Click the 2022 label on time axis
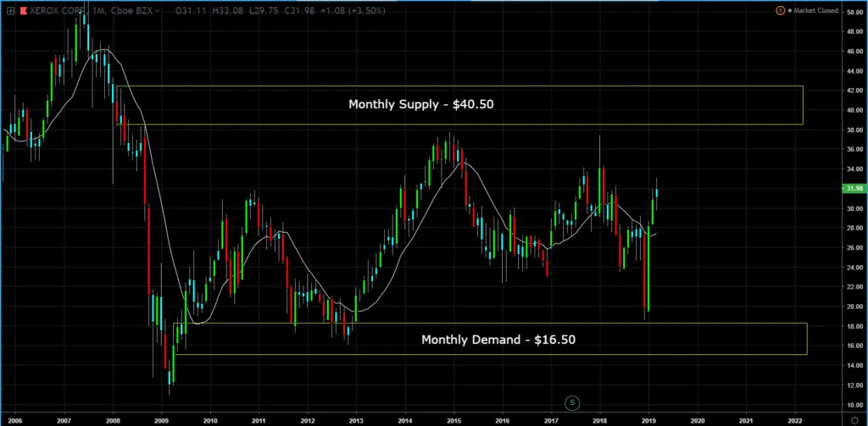 [x=795, y=419]
